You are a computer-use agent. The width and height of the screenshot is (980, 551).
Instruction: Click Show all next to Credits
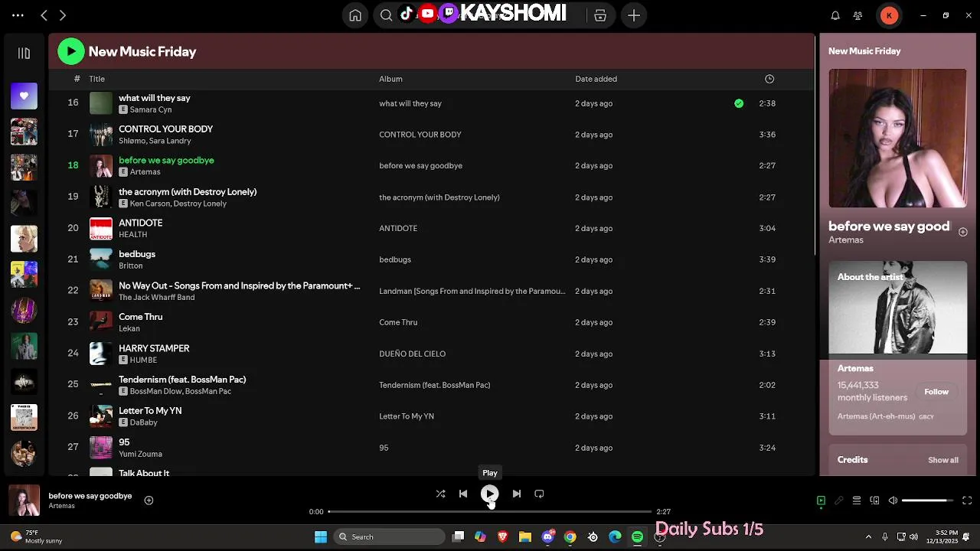943,460
